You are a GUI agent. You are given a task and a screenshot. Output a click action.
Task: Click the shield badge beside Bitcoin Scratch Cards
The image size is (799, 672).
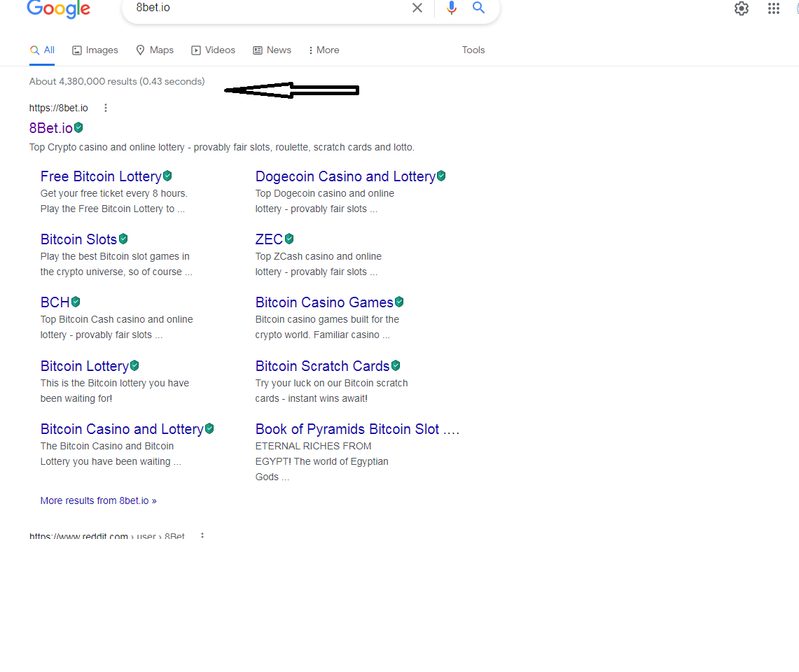[396, 366]
